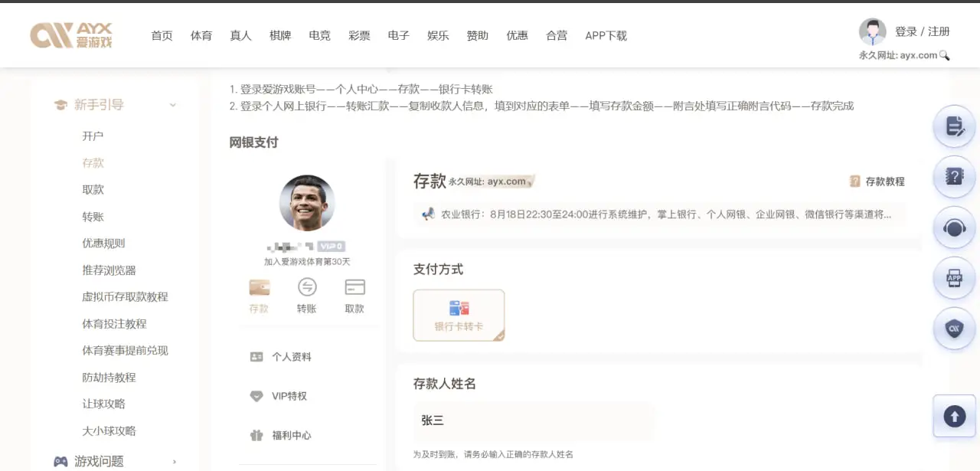
Task: Select the 银行卡转卡 payment method
Action: coord(459,315)
